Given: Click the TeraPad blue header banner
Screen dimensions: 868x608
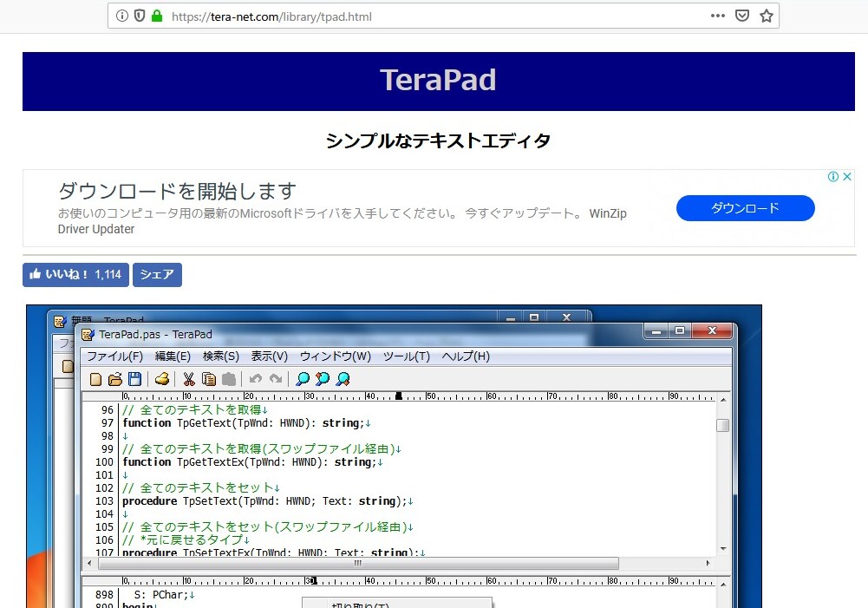Looking at the screenshot, I should tap(439, 82).
